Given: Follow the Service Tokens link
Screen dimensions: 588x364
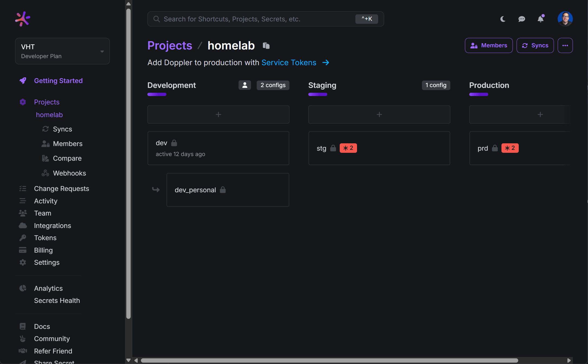Looking at the screenshot, I should [289, 62].
